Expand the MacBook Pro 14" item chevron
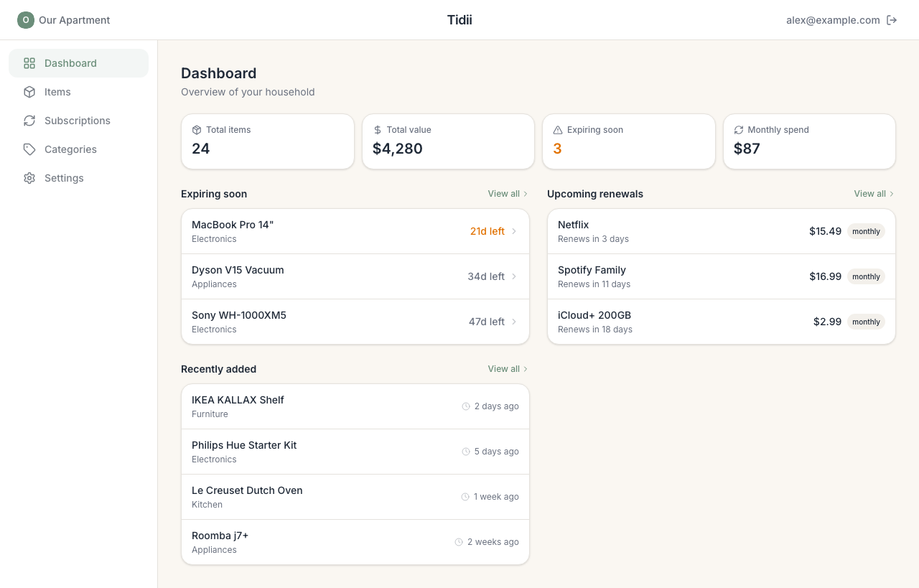919x588 pixels. [516, 231]
